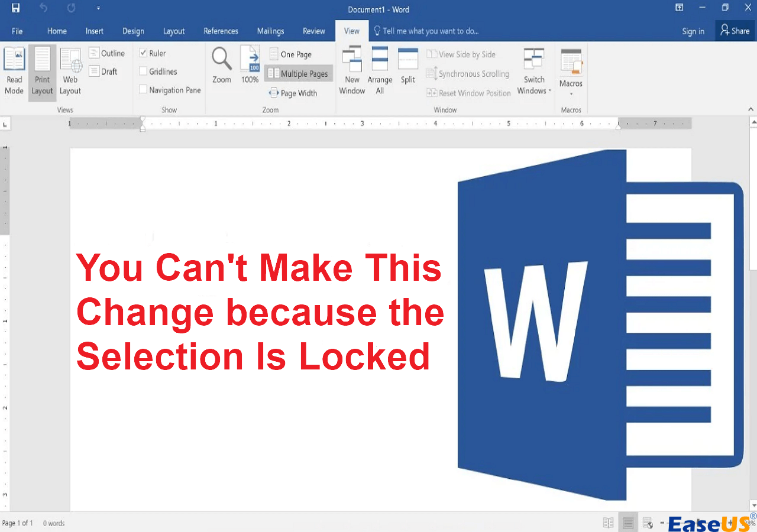The height and width of the screenshot is (532, 757).
Task: Select the View tab
Action: pyautogui.click(x=351, y=31)
